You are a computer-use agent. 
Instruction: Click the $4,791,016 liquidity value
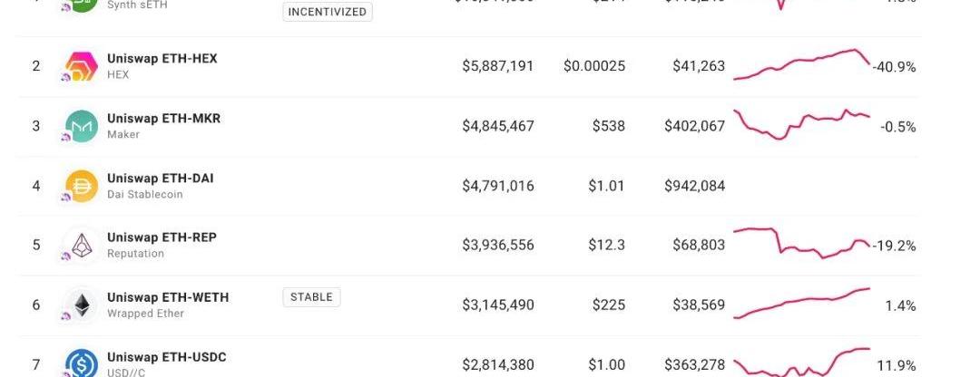[x=498, y=186]
